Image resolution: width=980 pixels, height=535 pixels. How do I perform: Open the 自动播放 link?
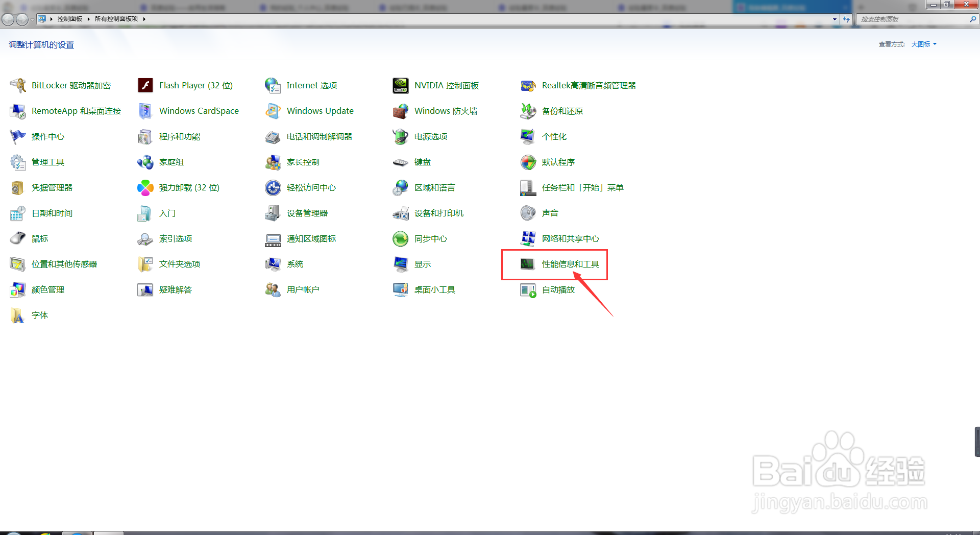click(x=558, y=289)
